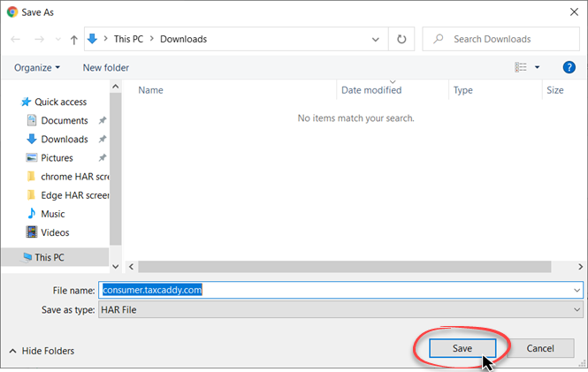Click the New folder button
The width and height of the screenshot is (588, 372).
(x=105, y=67)
